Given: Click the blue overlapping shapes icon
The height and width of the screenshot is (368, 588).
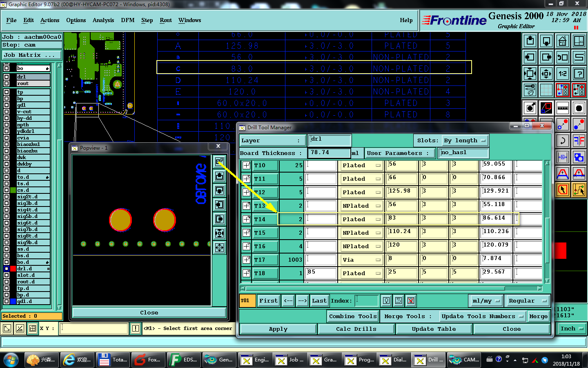Looking at the screenshot, I should pos(579,157).
